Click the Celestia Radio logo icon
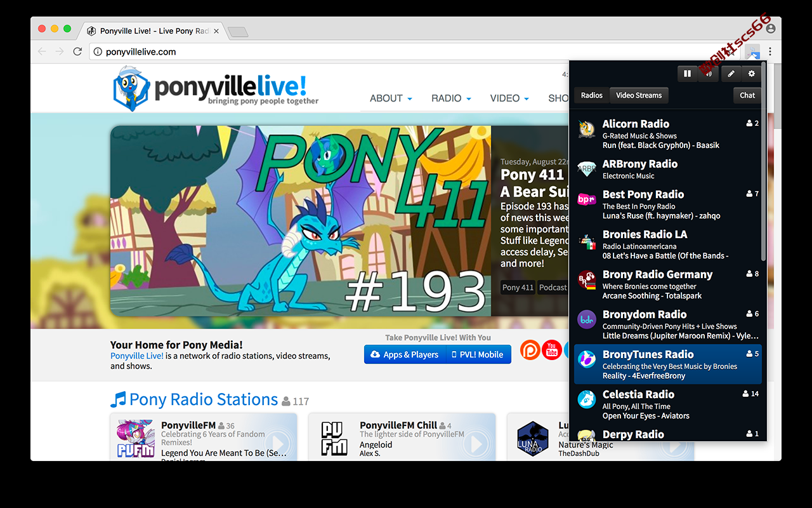Viewport: 812px width, 508px height. tap(587, 399)
